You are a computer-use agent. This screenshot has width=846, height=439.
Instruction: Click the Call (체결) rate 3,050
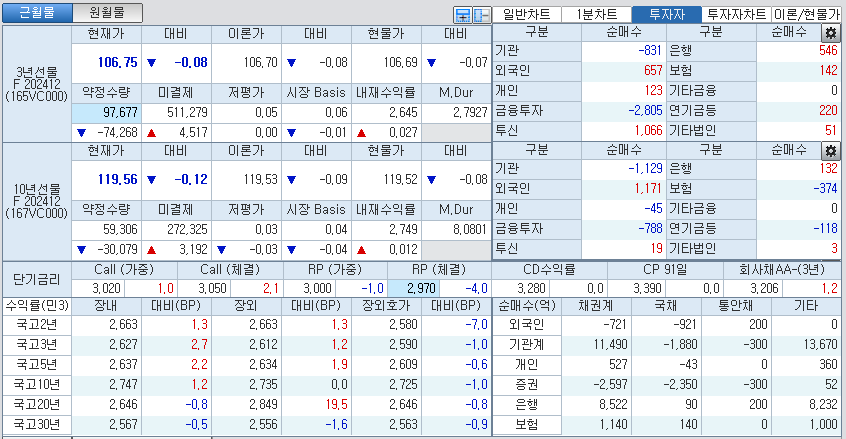coord(212,289)
